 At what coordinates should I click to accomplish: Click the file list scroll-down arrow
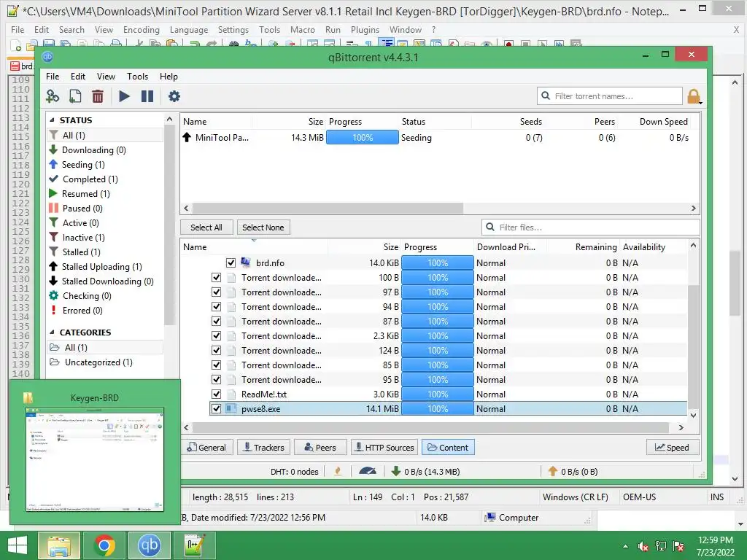(x=693, y=415)
